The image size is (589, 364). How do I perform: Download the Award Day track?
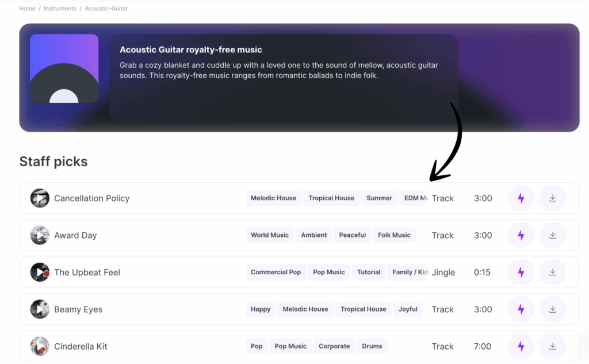[552, 235]
